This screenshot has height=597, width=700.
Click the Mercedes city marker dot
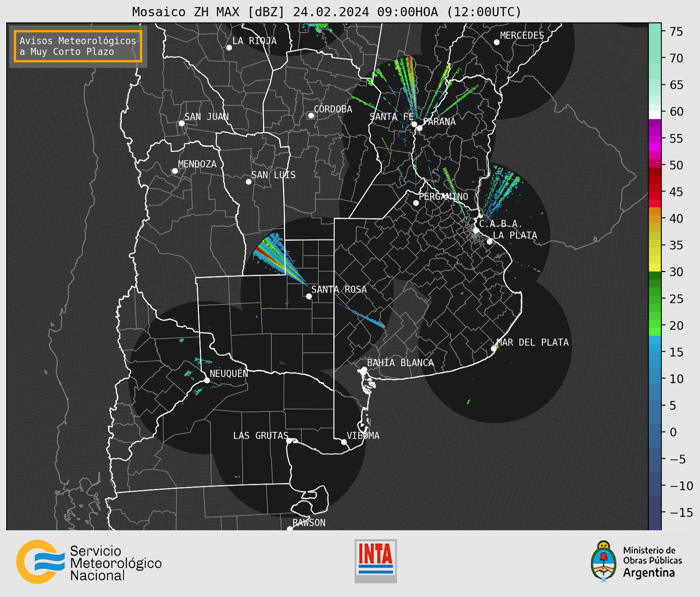click(x=497, y=42)
